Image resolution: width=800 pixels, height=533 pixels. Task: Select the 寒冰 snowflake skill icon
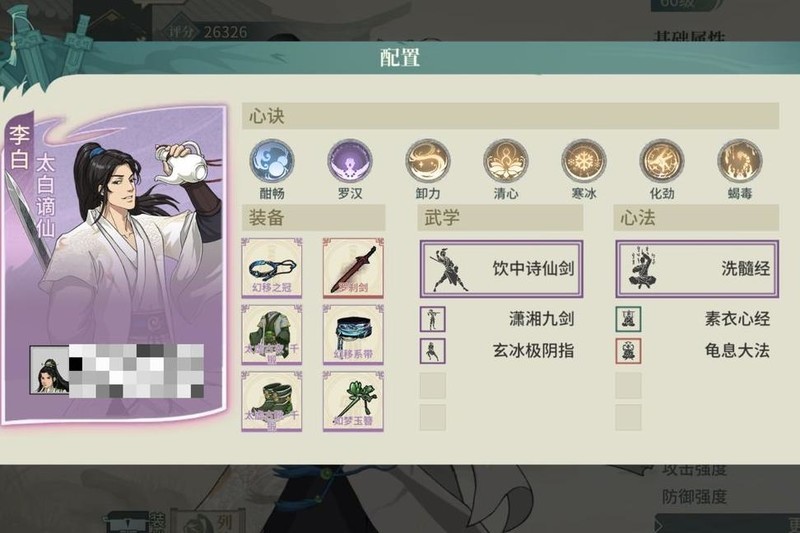(584, 162)
